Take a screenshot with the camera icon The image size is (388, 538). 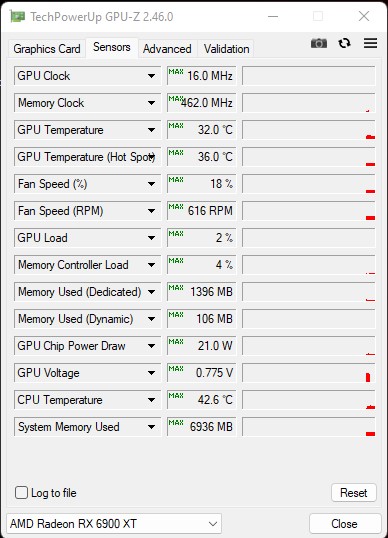[x=319, y=43]
